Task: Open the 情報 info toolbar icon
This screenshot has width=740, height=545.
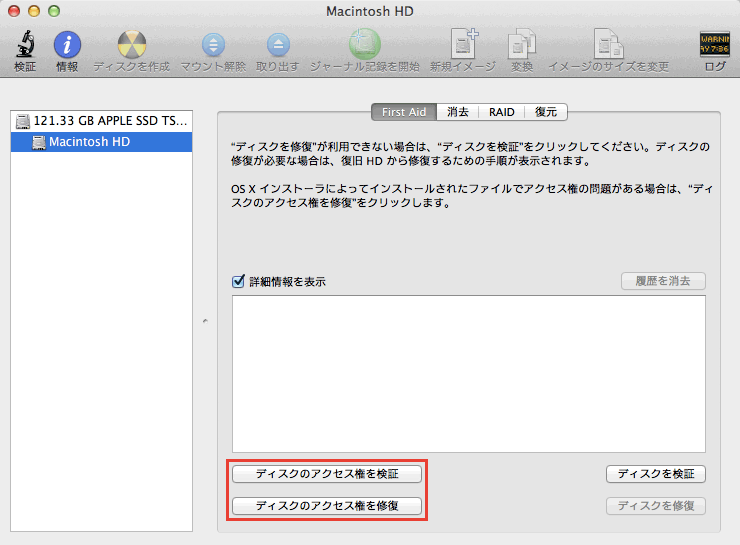Action: pyautogui.click(x=67, y=44)
